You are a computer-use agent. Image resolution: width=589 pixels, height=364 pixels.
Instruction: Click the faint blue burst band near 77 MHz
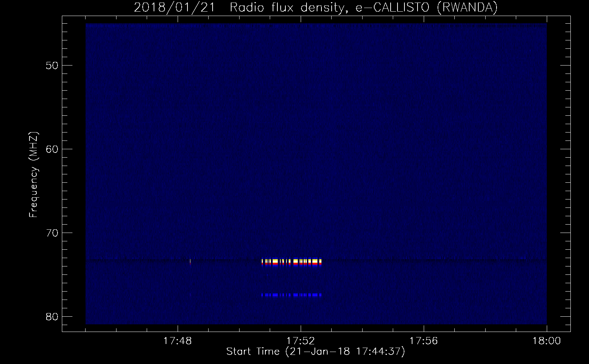pos(292,295)
